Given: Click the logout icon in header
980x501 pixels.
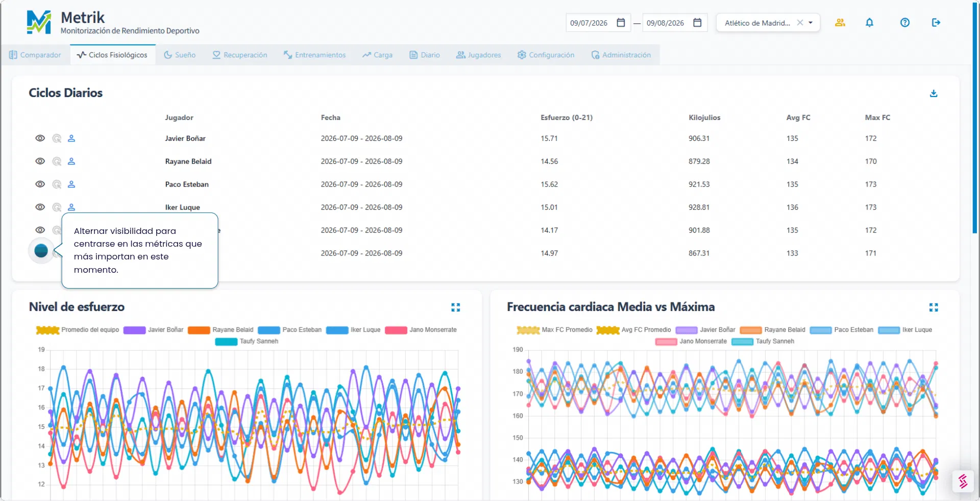Looking at the screenshot, I should tap(936, 22).
